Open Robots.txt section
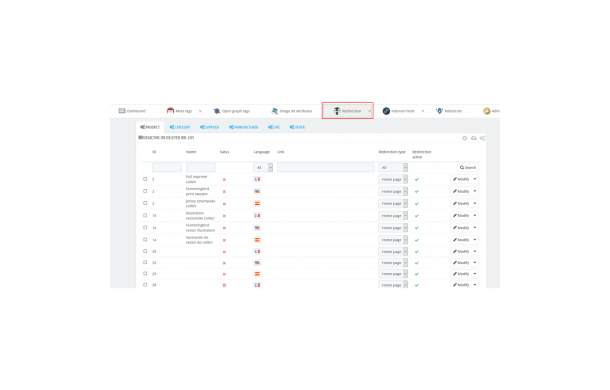The image size is (610, 390). 449,111
